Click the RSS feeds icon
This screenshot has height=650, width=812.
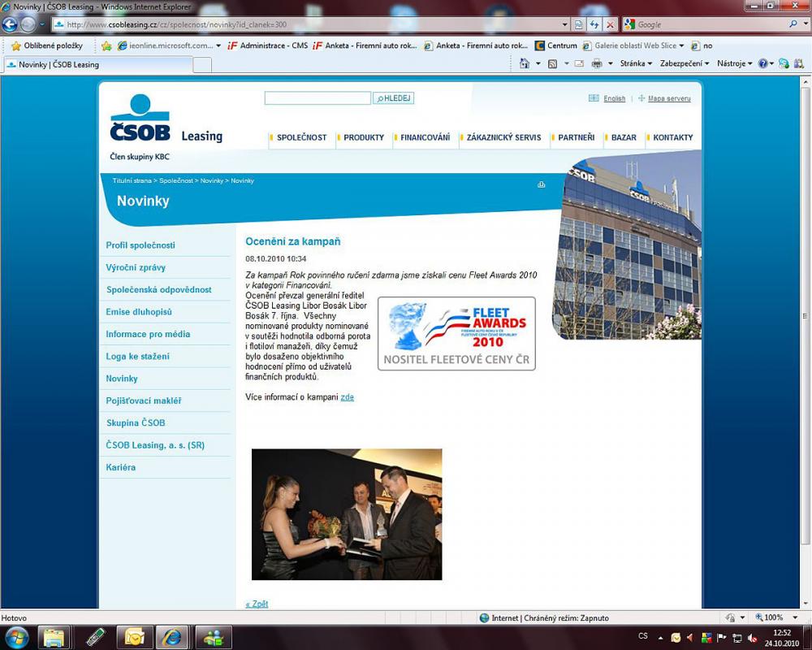click(552, 63)
